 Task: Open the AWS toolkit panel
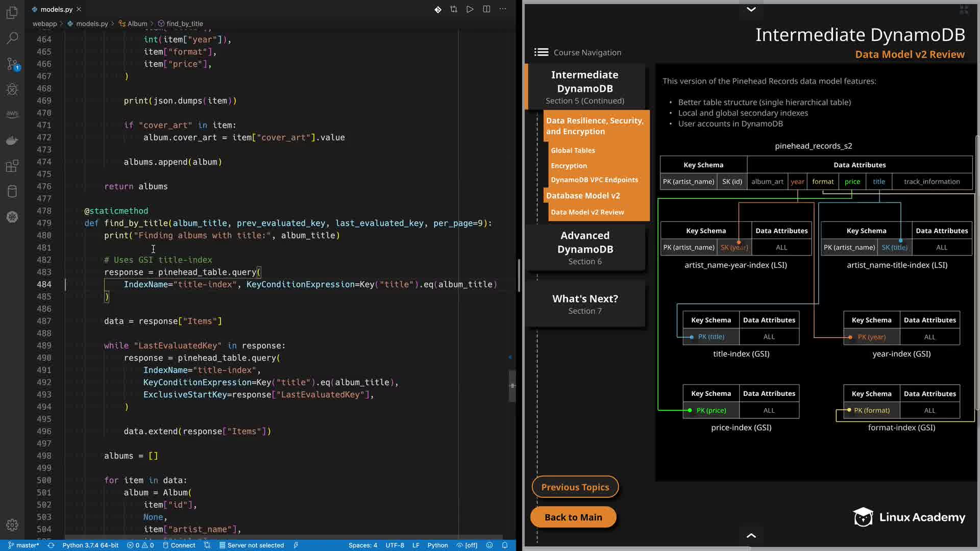[x=12, y=114]
